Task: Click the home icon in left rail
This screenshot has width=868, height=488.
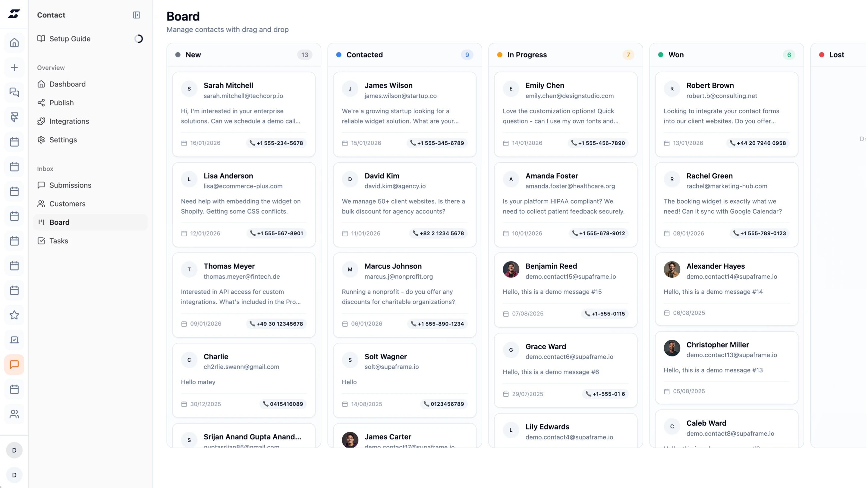Action: pos(14,43)
